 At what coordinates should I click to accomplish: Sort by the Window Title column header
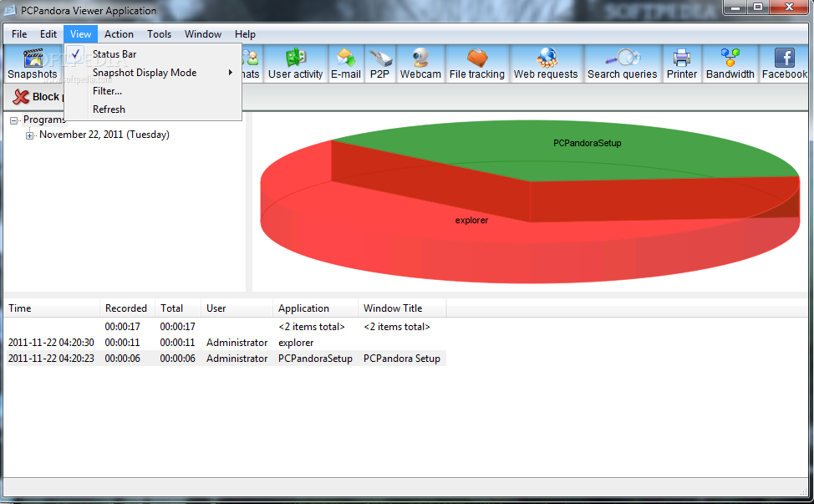pyautogui.click(x=402, y=308)
